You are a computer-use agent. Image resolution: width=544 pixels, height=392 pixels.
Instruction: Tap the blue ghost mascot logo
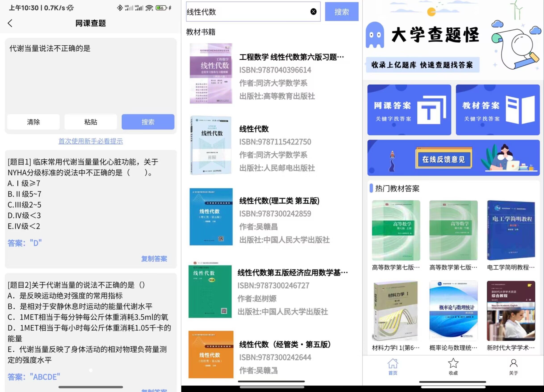(375, 35)
